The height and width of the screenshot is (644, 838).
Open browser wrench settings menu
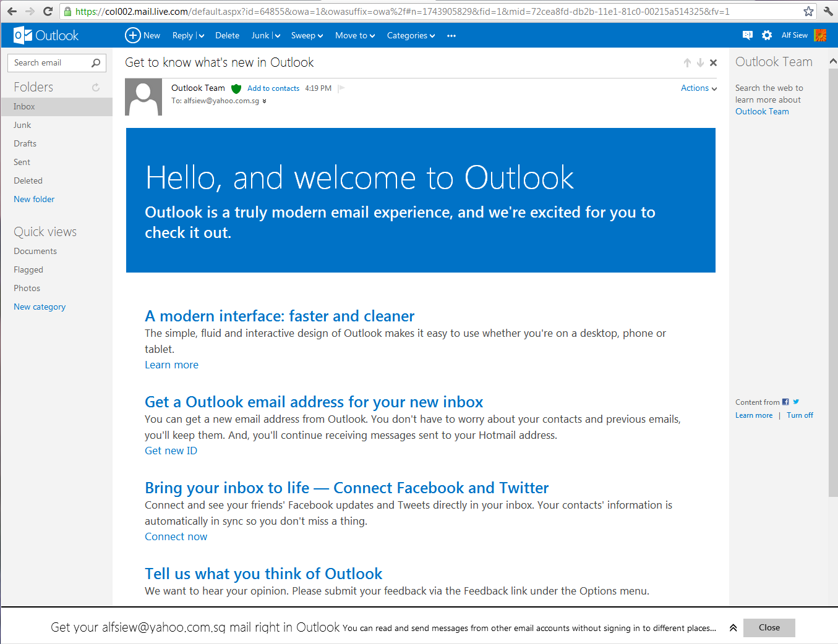click(x=829, y=11)
